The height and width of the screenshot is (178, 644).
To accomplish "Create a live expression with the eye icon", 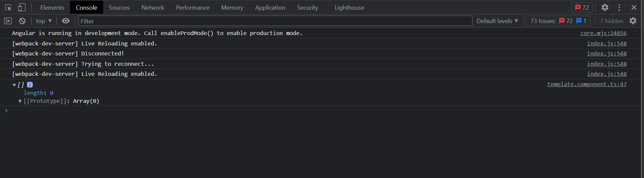I will (66, 21).
